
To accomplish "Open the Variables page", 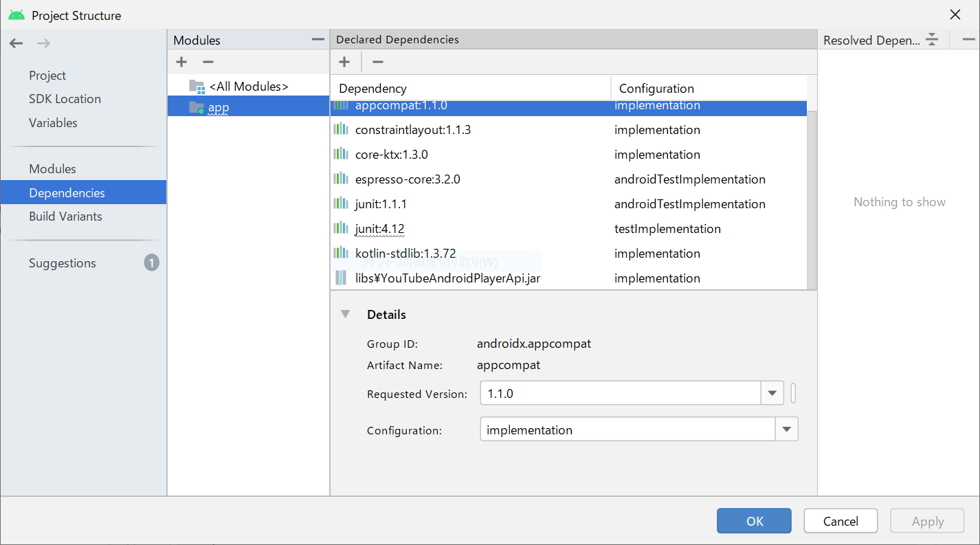I will point(53,123).
